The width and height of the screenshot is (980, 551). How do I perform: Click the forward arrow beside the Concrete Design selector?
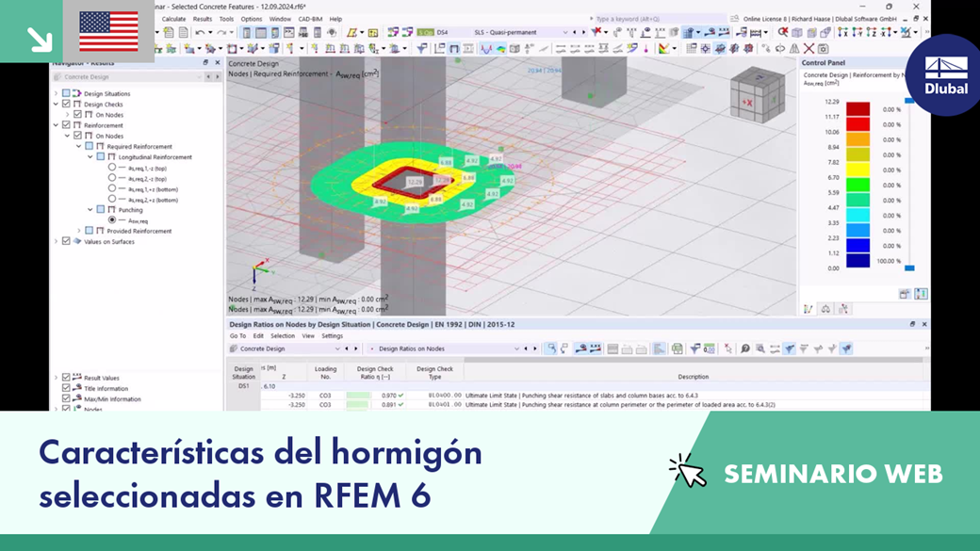(x=355, y=348)
